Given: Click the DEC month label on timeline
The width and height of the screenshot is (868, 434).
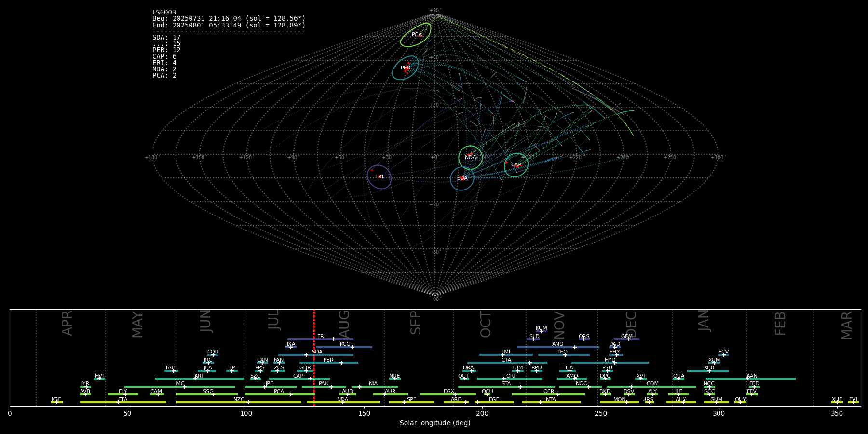Looking at the screenshot, I should (631, 324).
